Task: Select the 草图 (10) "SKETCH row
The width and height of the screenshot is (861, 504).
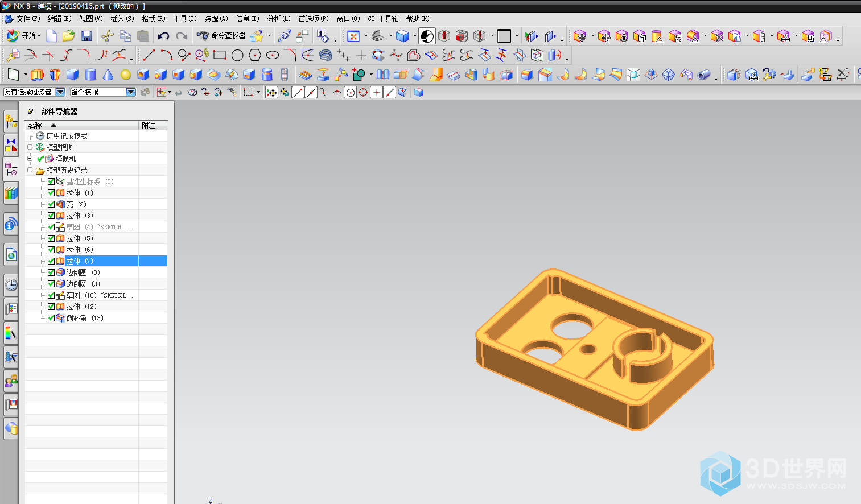Action: (96, 295)
